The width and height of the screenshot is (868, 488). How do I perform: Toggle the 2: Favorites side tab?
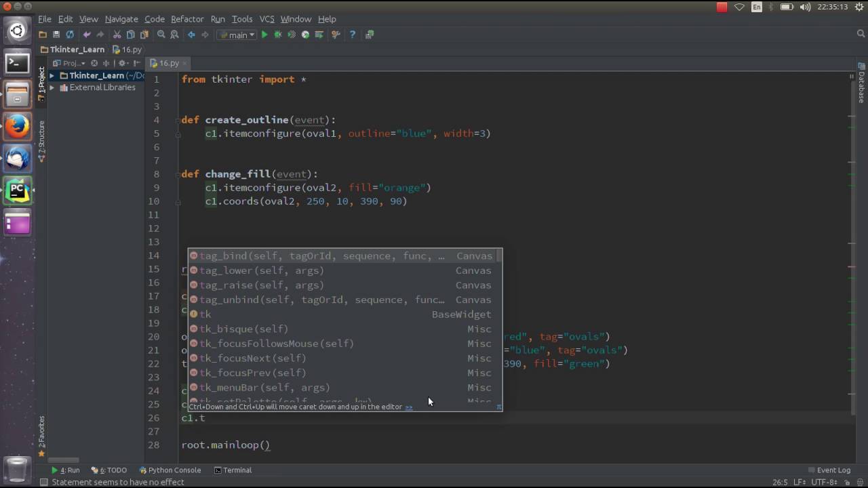[x=41, y=436]
